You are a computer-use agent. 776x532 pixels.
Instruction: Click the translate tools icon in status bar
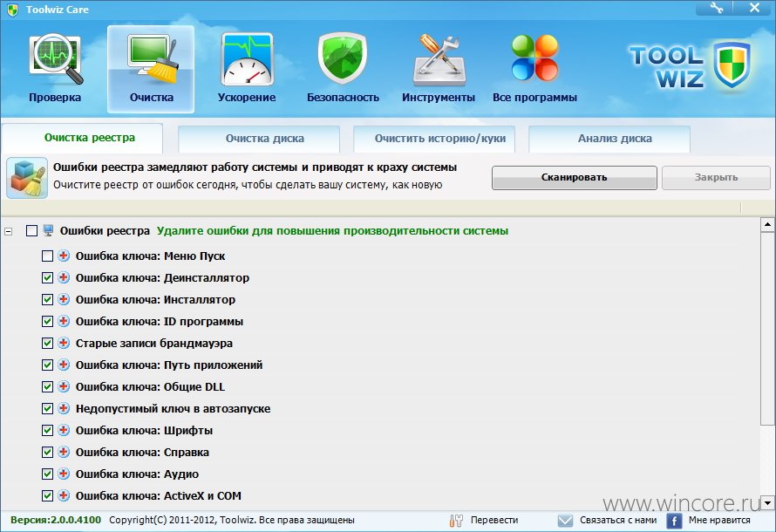tap(456, 520)
